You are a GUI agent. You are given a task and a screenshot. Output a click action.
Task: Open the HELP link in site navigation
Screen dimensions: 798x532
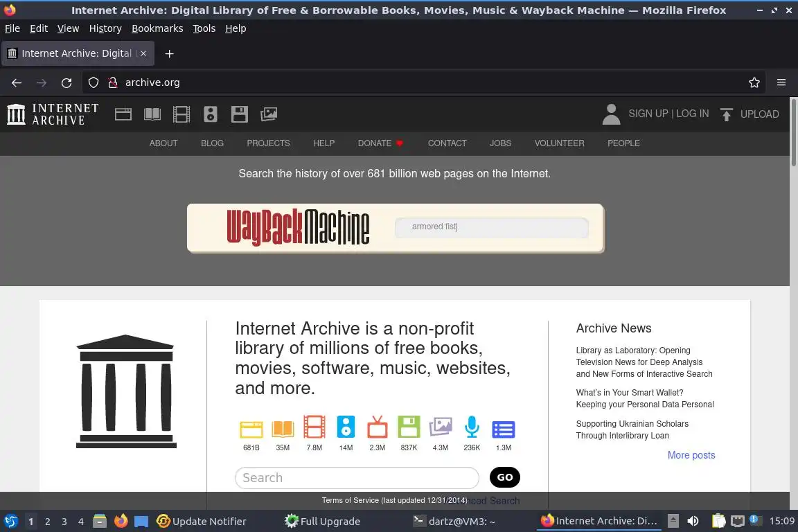pos(323,143)
